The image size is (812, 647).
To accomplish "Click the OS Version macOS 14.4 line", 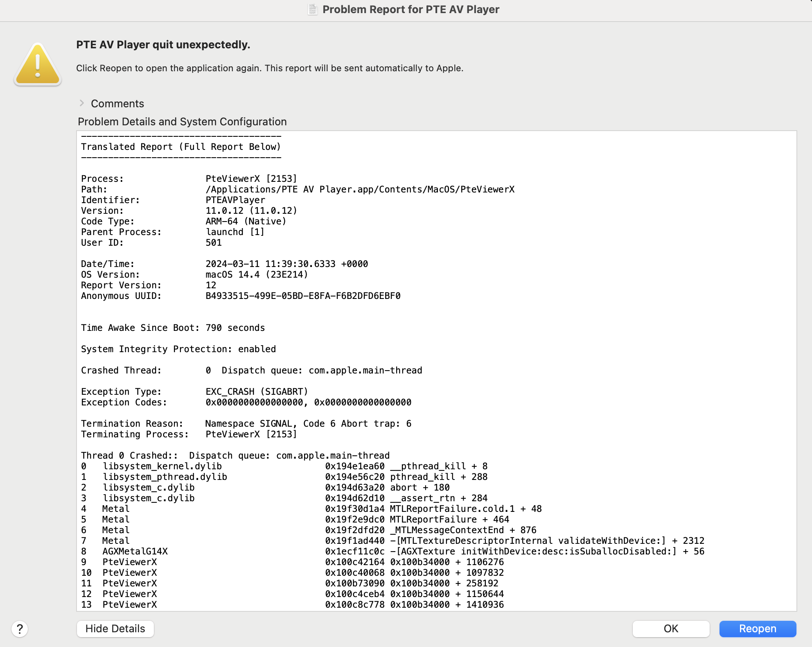I will 256,274.
